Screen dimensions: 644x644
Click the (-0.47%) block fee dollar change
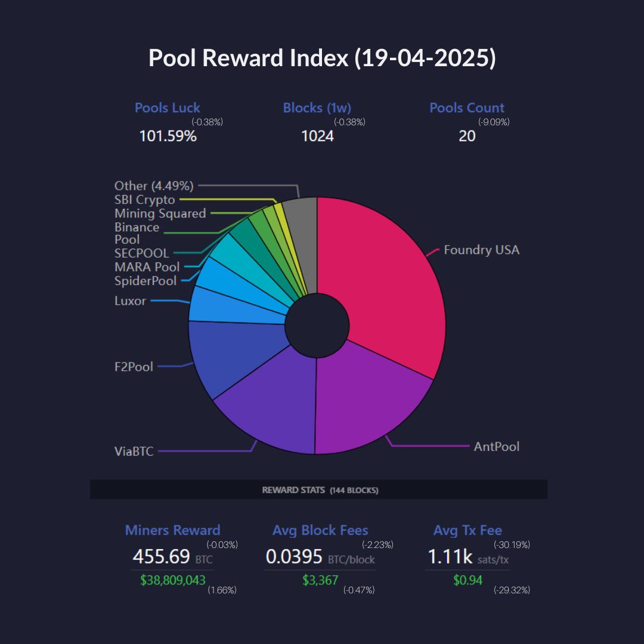tap(359, 590)
